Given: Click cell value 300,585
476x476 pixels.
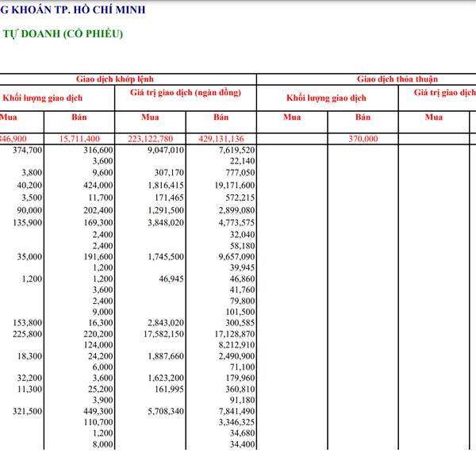Looking at the screenshot, I should coord(240,323).
